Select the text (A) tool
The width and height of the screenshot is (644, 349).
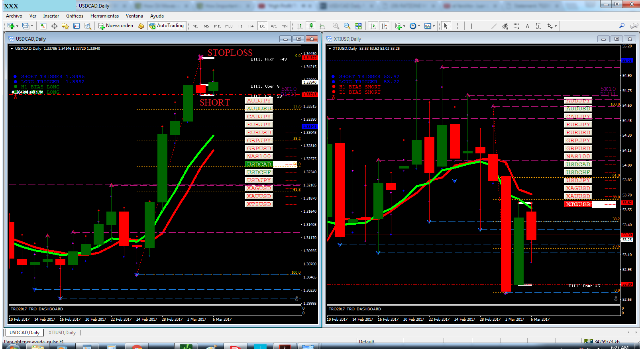click(x=527, y=26)
